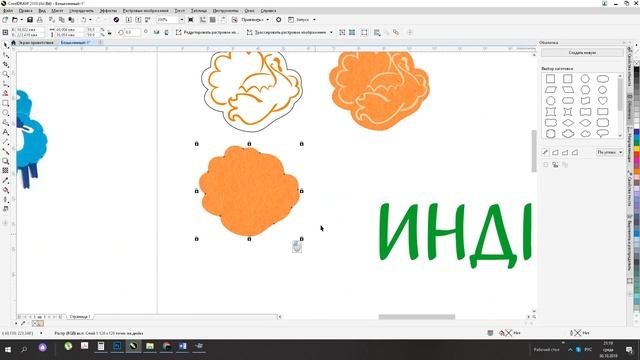
Task: Select the Text tool (letter A)
Action: [5, 132]
